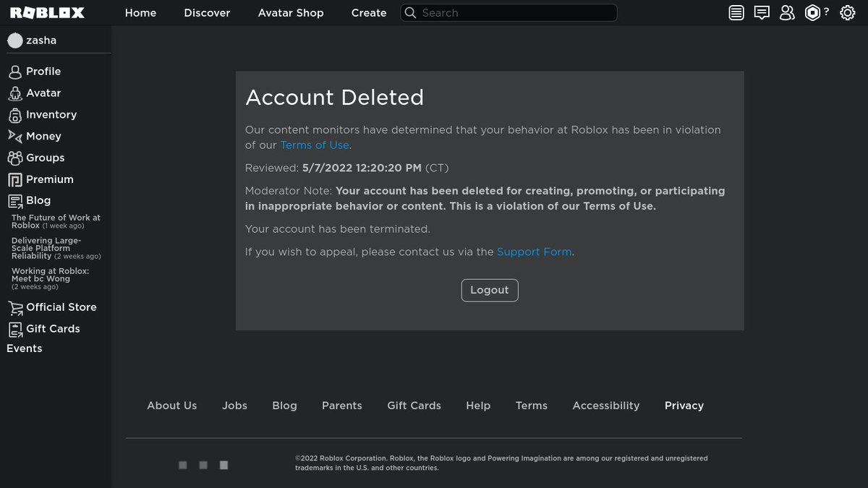Open Events in the sidebar

coord(25,348)
